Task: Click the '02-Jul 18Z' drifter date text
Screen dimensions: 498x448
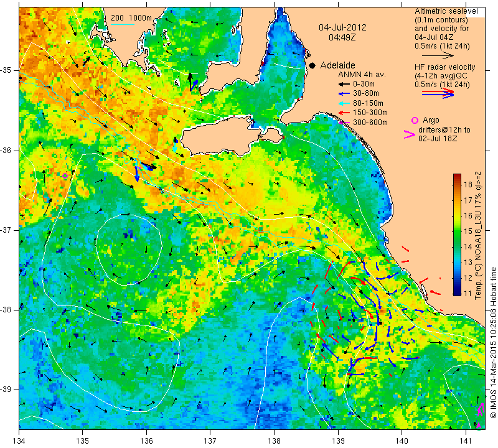Action: pos(438,139)
